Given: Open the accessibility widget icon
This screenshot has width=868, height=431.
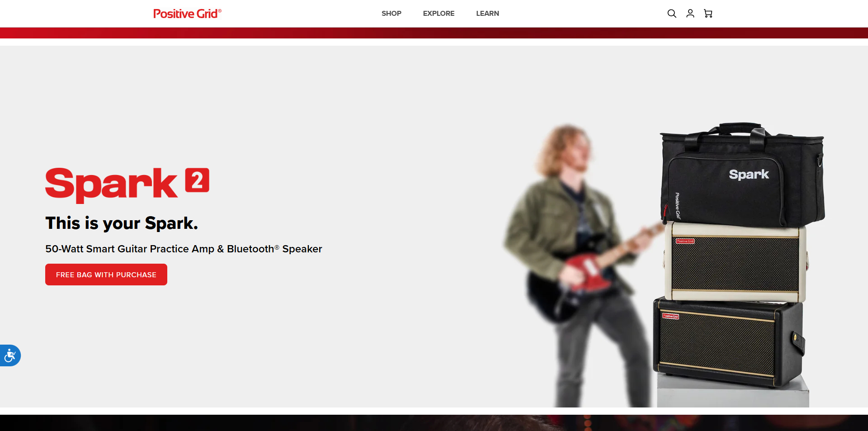Looking at the screenshot, I should (x=10, y=355).
